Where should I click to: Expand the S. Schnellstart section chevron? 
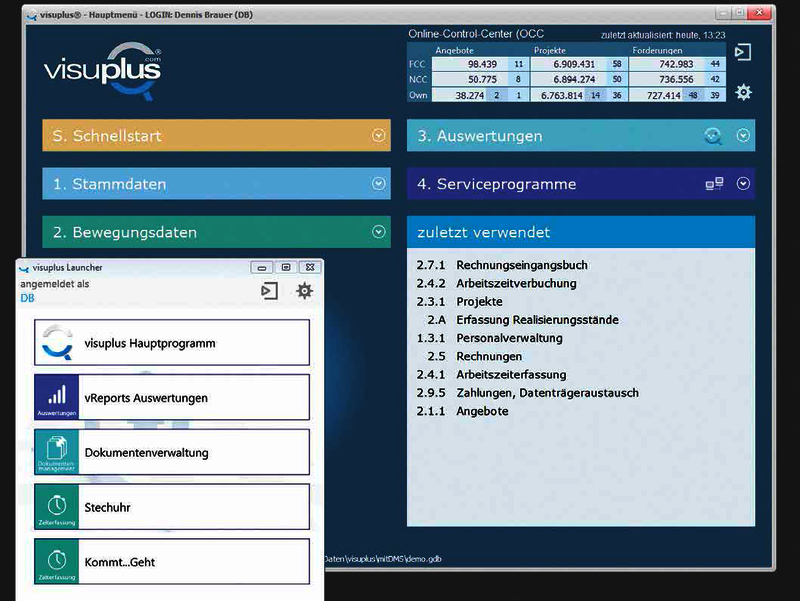pos(379,135)
